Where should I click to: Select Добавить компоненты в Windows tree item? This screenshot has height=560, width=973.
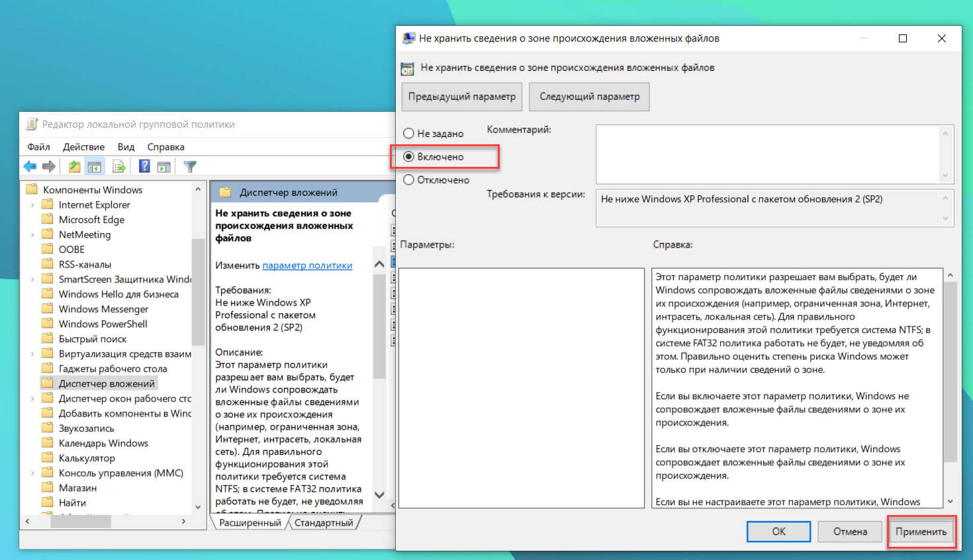(124, 413)
